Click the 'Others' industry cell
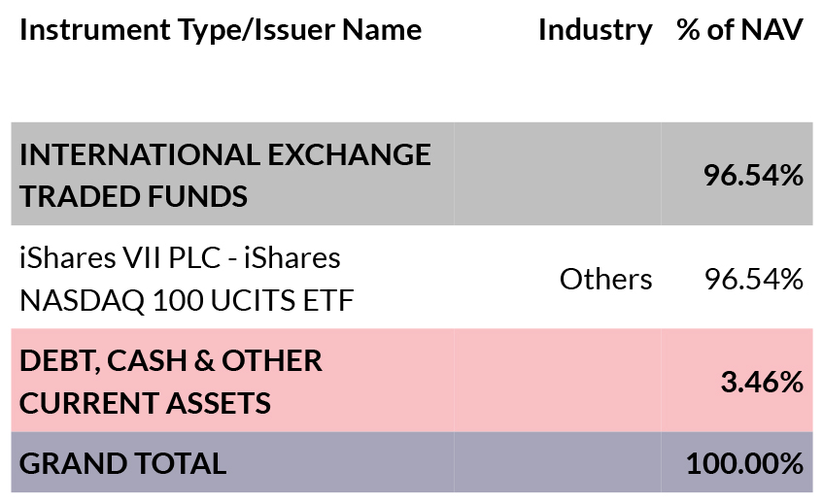The image size is (823, 504). [x=605, y=280]
